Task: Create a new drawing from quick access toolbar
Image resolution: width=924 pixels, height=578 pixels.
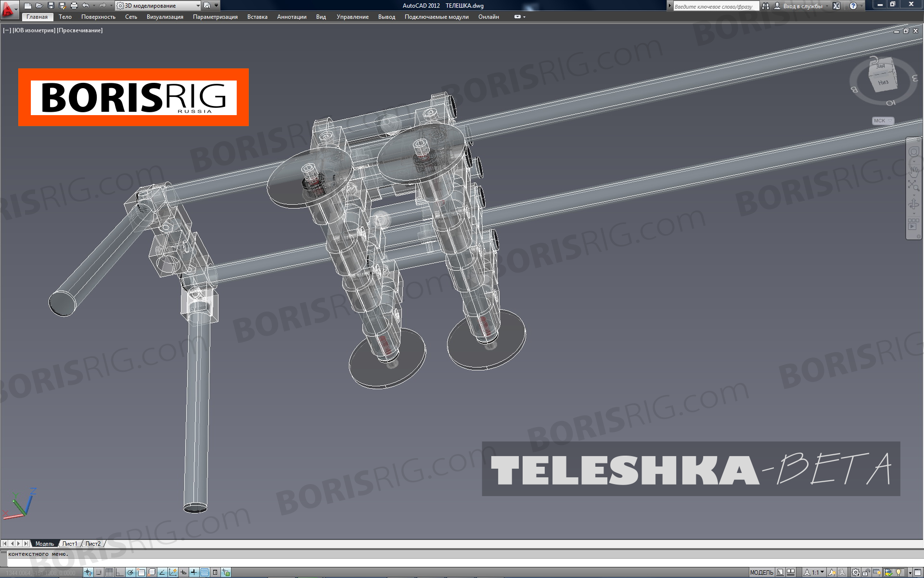Action: (x=28, y=6)
